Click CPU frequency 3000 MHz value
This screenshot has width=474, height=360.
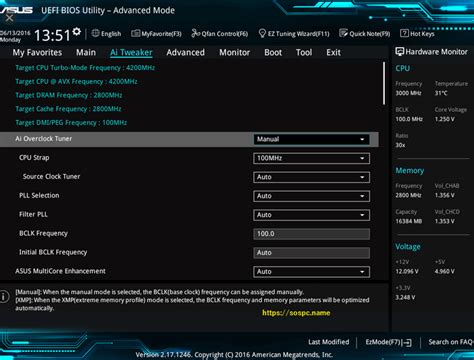[408, 93]
